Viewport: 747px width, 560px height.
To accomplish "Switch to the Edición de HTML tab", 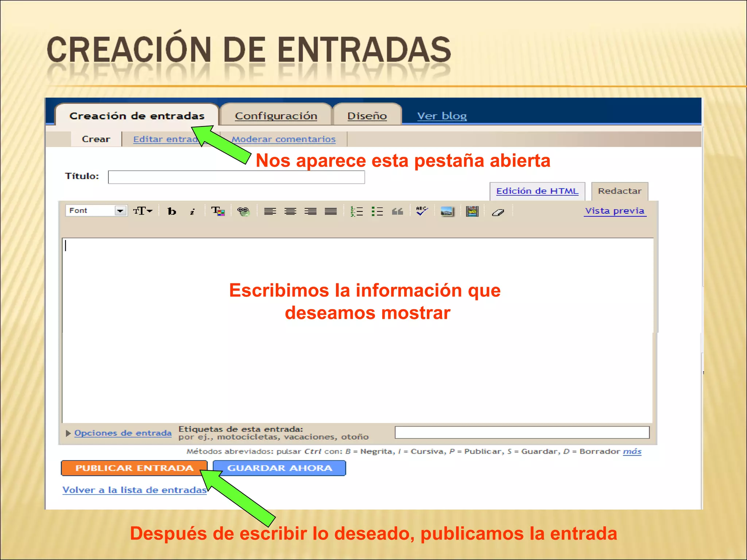I will point(537,191).
